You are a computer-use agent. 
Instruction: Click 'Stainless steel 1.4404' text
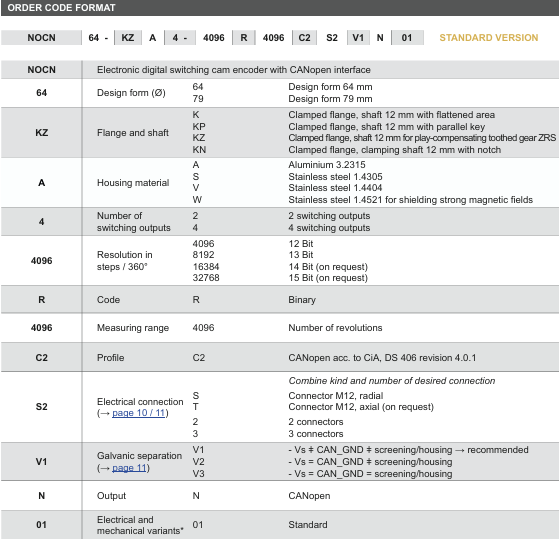(x=335, y=188)
